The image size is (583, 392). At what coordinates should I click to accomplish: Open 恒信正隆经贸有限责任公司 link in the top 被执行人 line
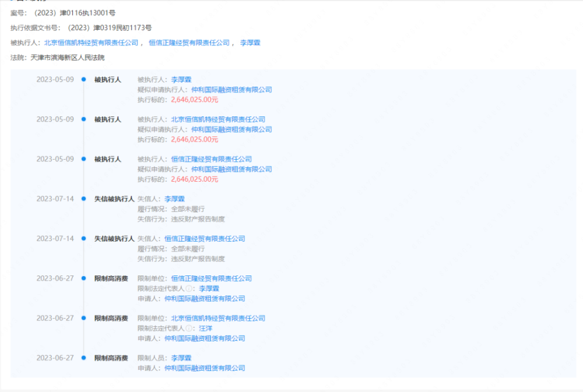pos(189,43)
